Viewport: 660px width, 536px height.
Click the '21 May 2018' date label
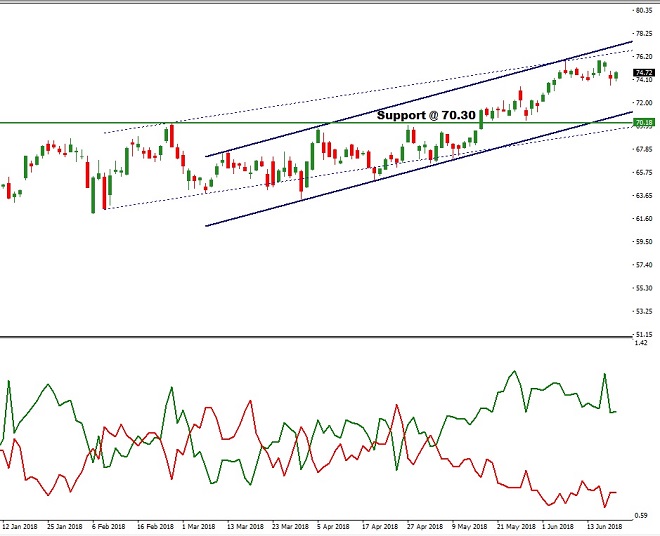click(x=516, y=527)
